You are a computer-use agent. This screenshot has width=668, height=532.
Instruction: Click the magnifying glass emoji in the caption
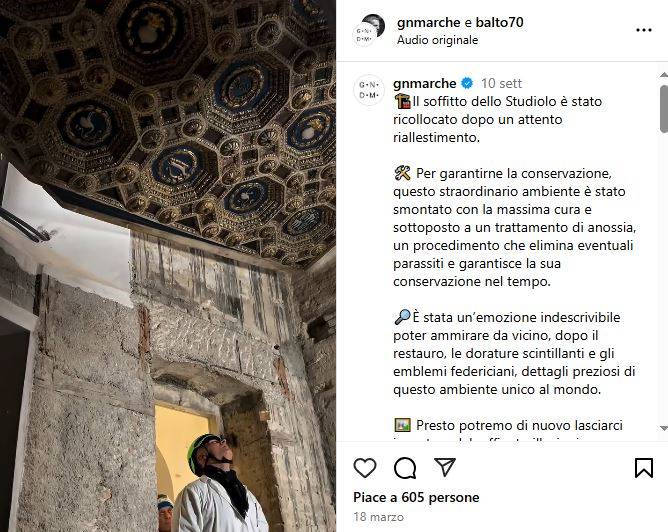[403, 317]
